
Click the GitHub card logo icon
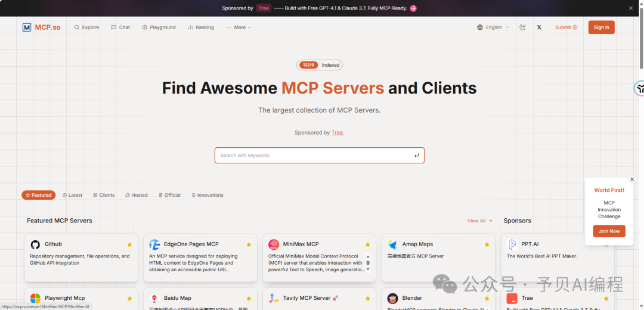35,244
